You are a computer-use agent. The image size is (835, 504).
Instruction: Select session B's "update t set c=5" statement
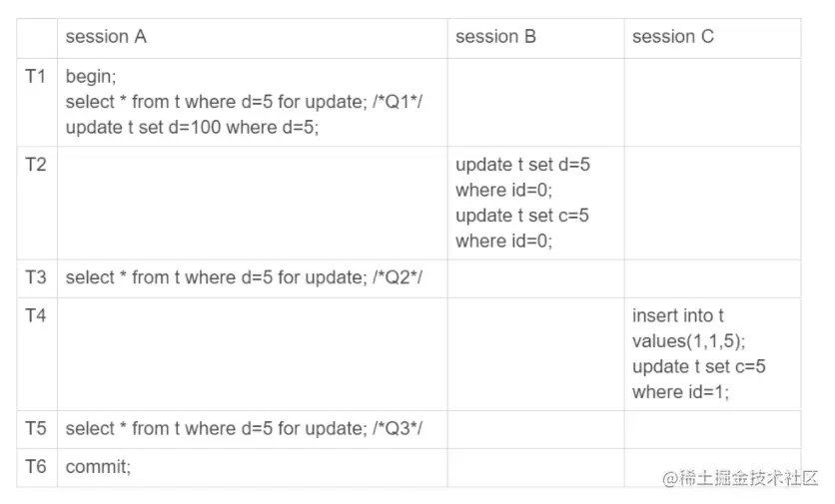click(x=522, y=228)
